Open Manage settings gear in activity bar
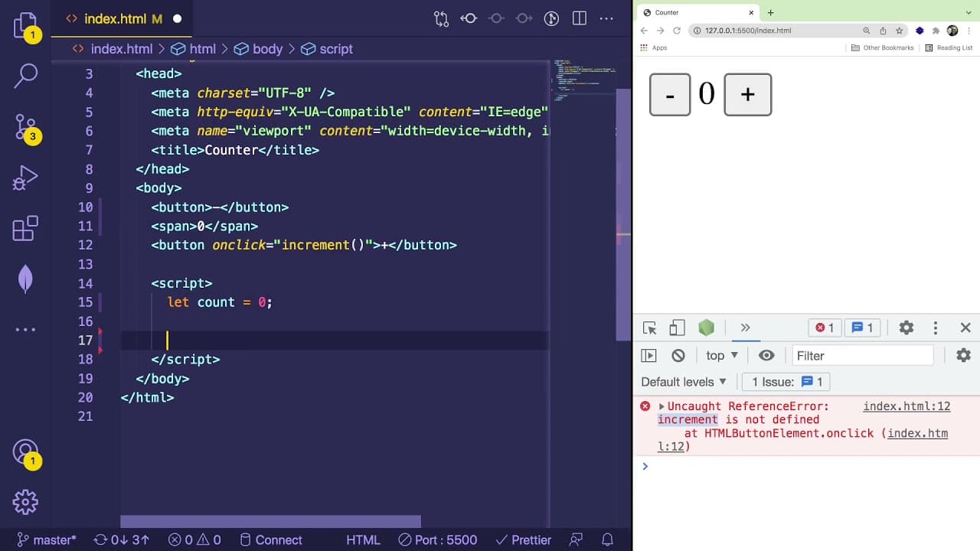Viewport: 980px width, 551px height. pyautogui.click(x=25, y=502)
